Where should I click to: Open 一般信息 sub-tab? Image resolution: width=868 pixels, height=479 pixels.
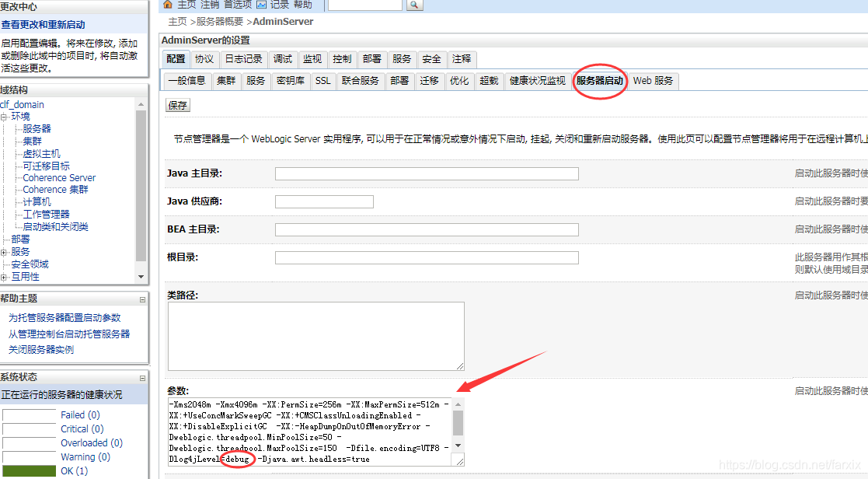[x=187, y=81]
